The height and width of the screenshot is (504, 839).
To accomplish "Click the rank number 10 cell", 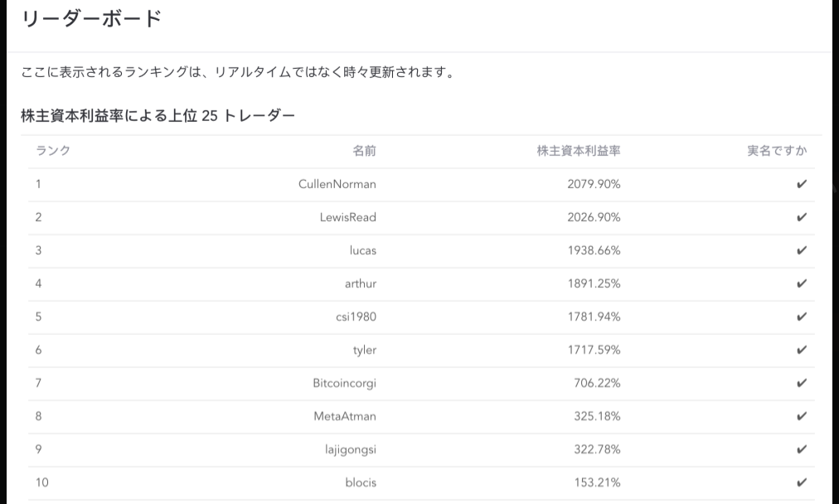I will (x=41, y=482).
